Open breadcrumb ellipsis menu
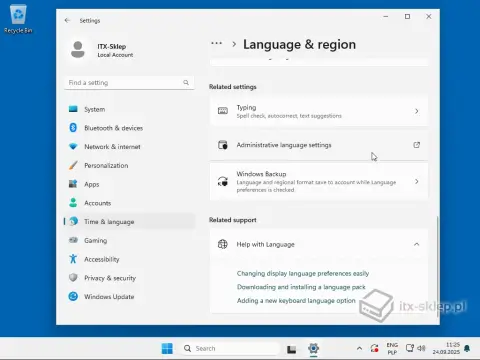The width and height of the screenshot is (480, 360). click(x=217, y=43)
